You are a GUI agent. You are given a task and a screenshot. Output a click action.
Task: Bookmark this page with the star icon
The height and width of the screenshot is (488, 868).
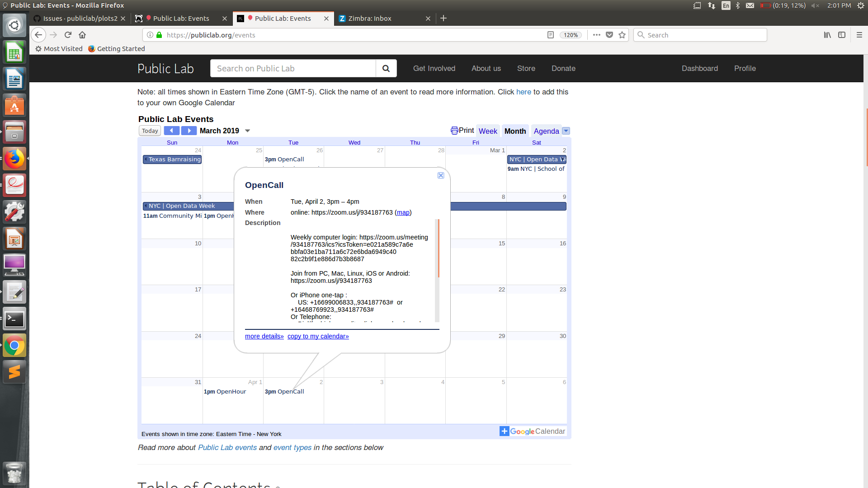pyautogui.click(x=622, y=35)
